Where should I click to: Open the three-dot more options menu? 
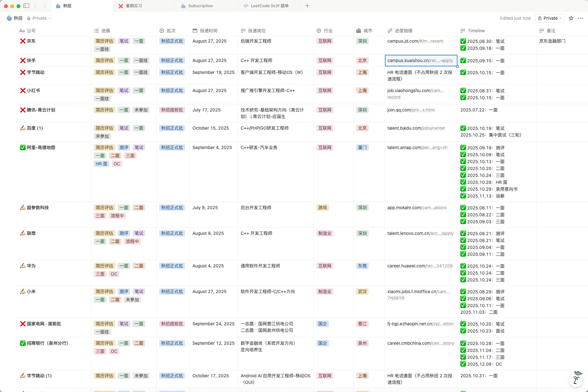pos(580,18)
